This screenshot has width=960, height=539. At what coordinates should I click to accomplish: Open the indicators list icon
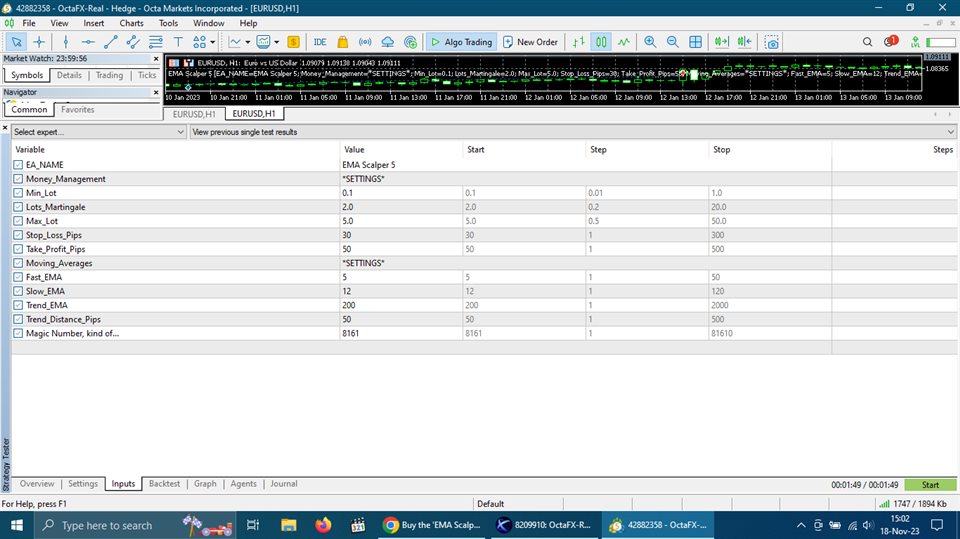(234, 42)
